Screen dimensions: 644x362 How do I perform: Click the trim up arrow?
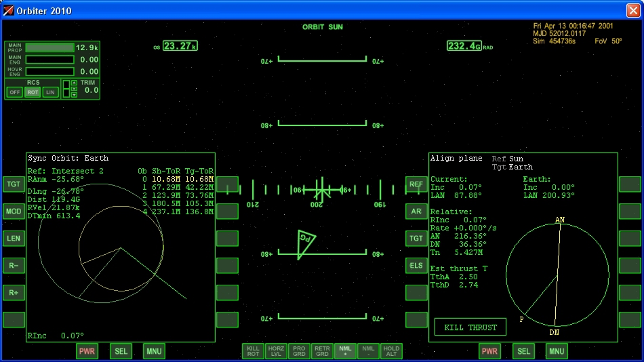[74, 83]
